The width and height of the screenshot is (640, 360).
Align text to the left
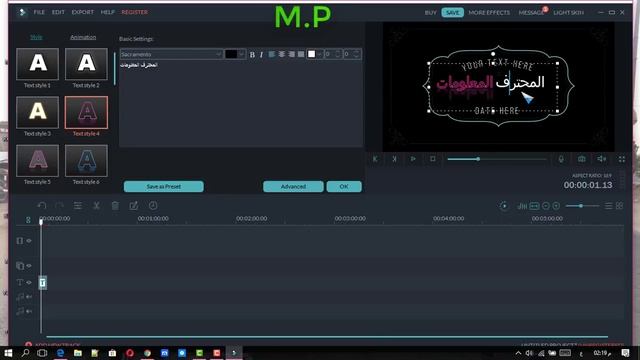[x=272, y=54]
